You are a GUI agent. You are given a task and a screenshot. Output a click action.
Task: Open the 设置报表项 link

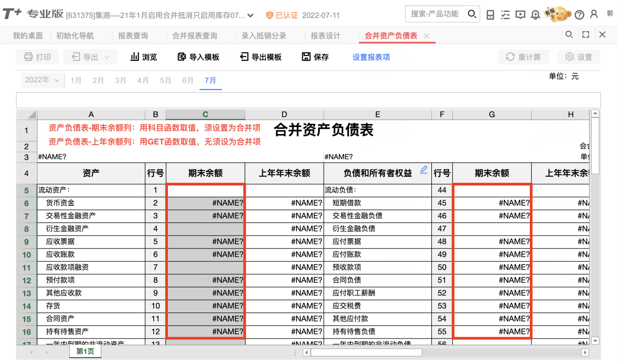pyautogui.click(x=371, y=57)
